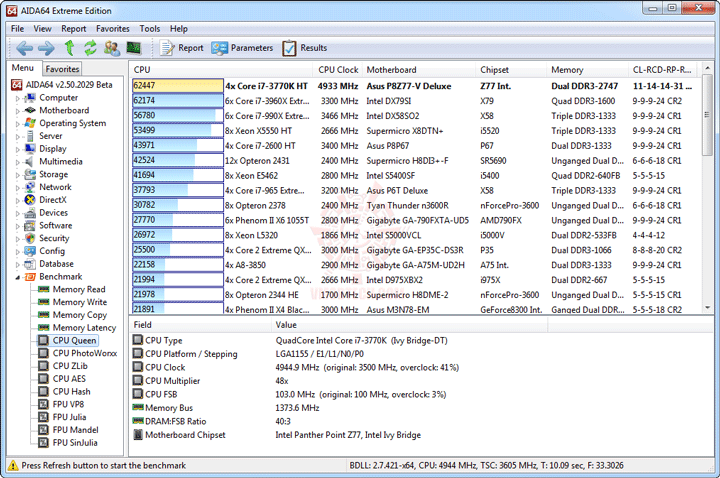Open Results from the toolbar

[304, 48]
